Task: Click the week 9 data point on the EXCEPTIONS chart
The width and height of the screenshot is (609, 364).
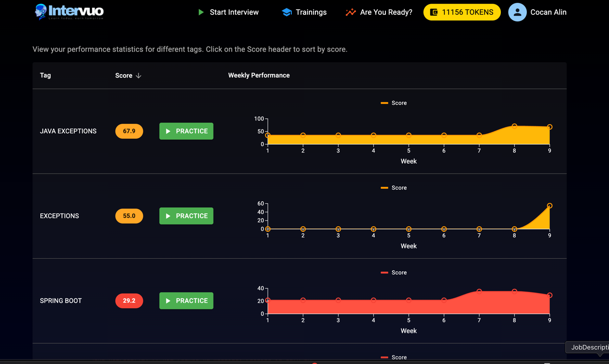Action: click(x=549, y=205)
